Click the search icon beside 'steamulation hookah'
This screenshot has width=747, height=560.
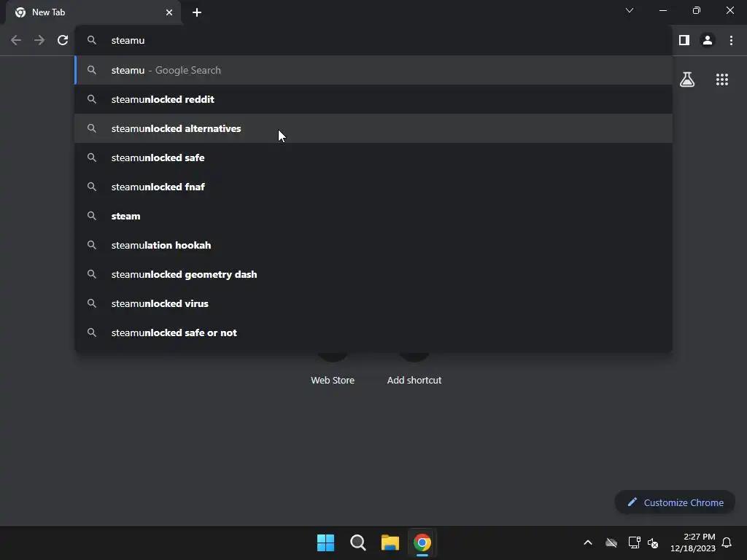pos(92,245)
